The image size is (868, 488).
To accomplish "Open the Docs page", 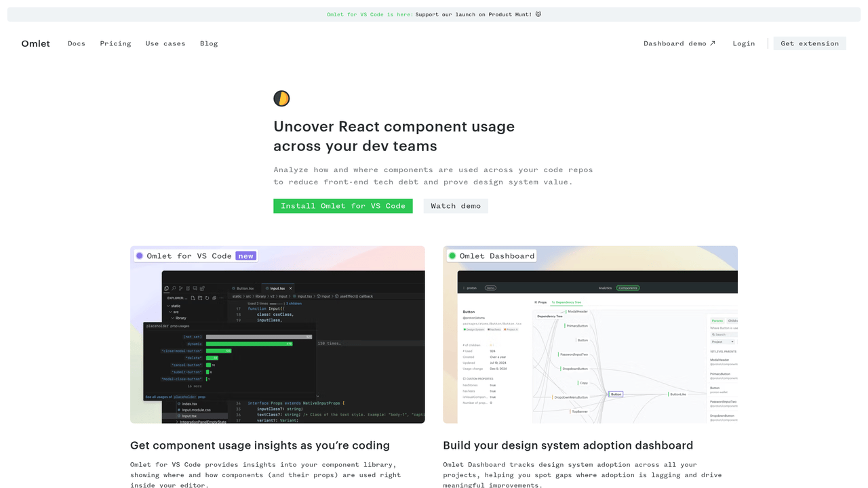I will 77,43.
